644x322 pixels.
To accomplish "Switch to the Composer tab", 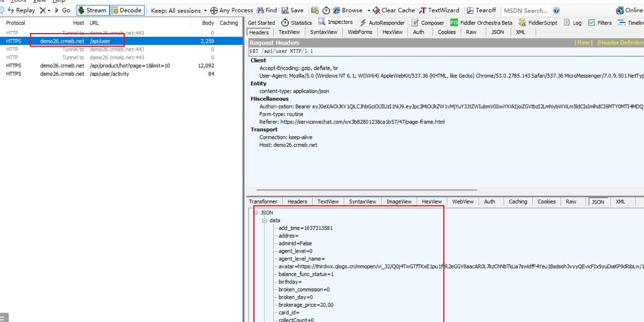I will point(428,23).
